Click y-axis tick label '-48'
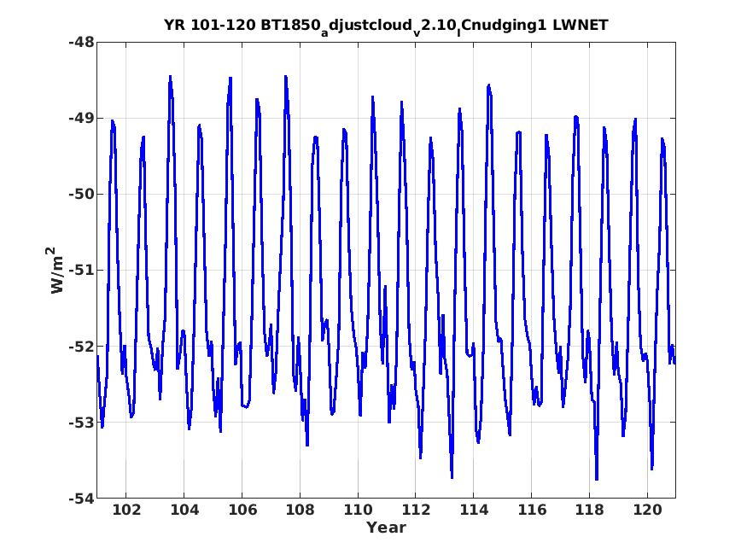 tap(81, 43)
